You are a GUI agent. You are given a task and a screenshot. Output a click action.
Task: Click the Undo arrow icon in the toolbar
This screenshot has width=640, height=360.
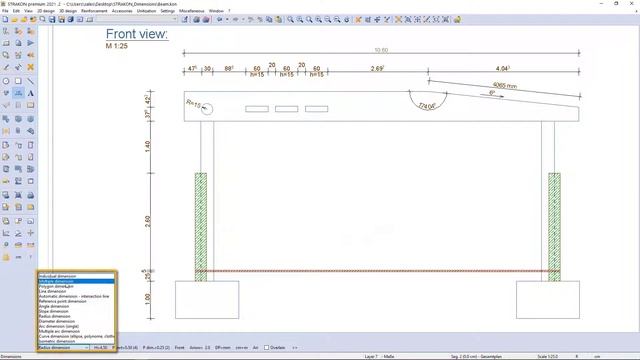click(220, 19)
